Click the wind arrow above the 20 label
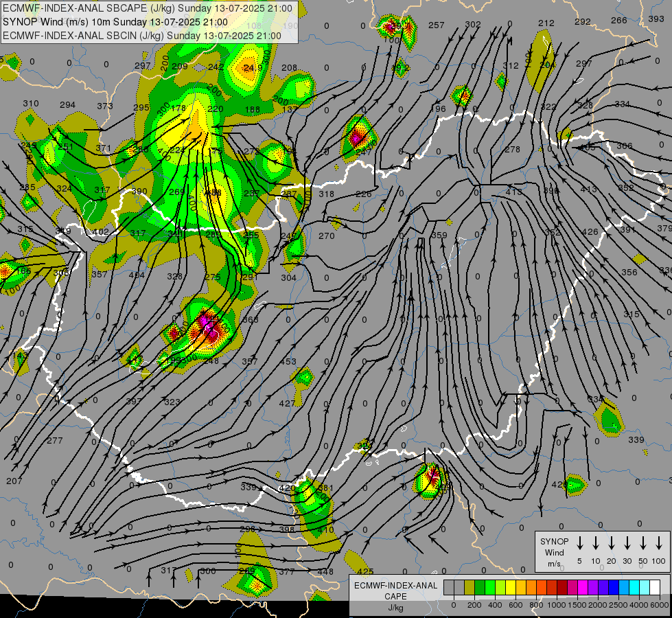 point(611,543)
